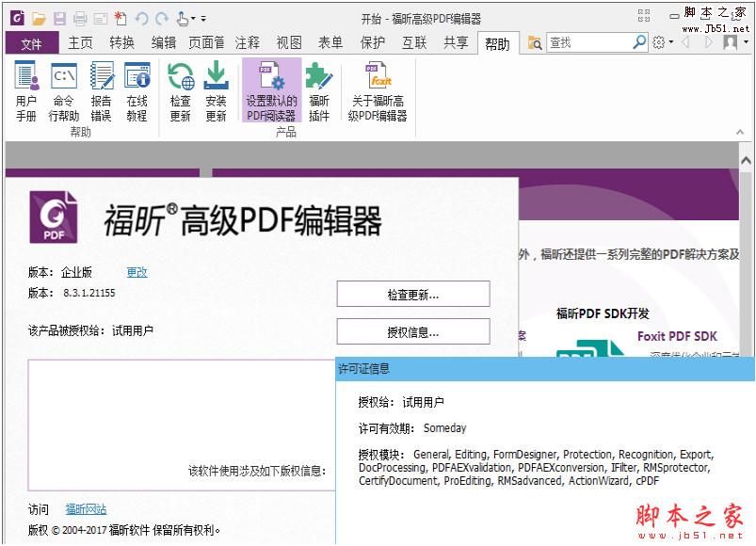The width and height of the screenshot is (756, 546).
Task: Undo the last action
Action: [141, 19]
